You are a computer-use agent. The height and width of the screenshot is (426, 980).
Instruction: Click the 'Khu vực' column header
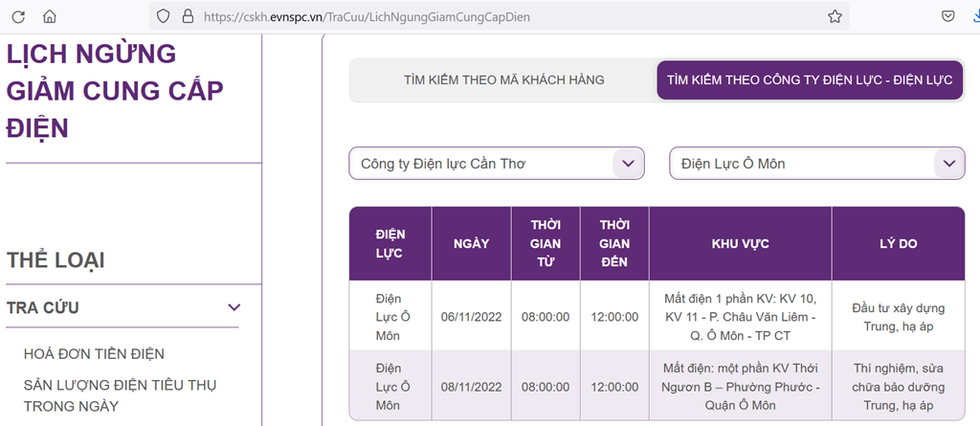tap(740, 244)
